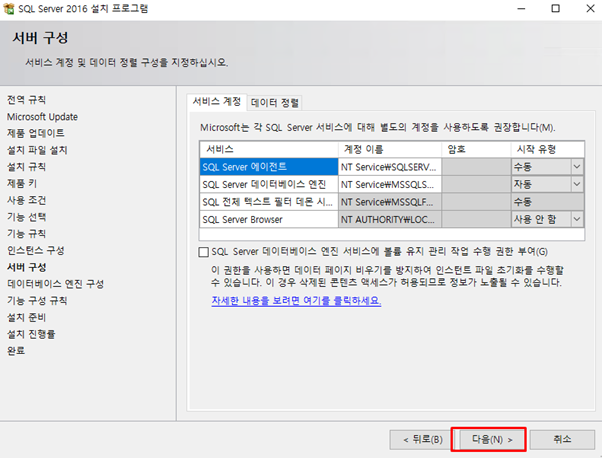Select the SQL Server 데이터베이스 엔진 service row
The image size is (602, 458).
pos(269,185)
